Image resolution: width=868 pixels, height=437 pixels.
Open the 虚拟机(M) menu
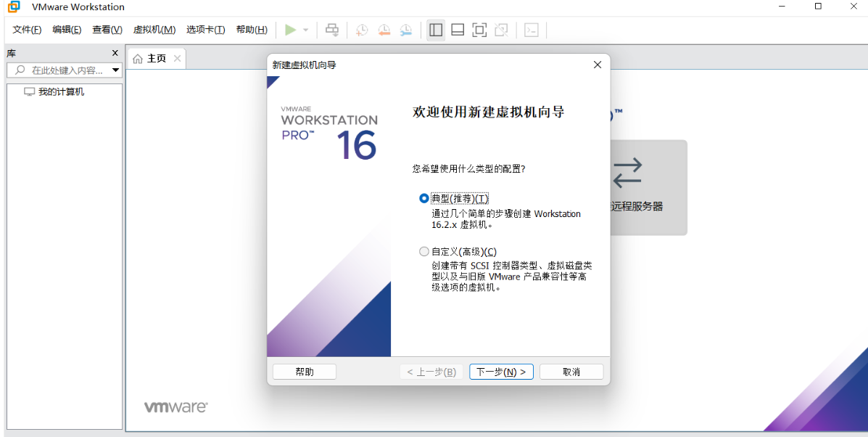pyautogui.click(x=154, y=30)
